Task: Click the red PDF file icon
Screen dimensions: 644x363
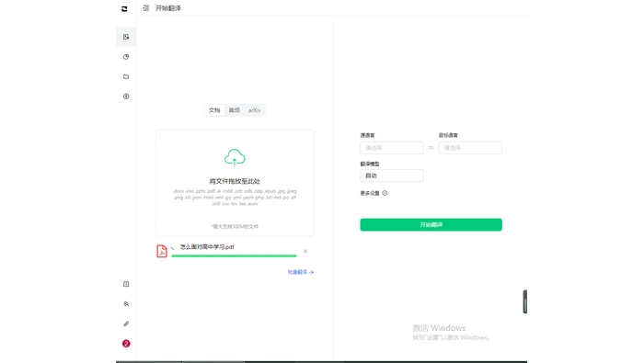Action: coord(162,251)
